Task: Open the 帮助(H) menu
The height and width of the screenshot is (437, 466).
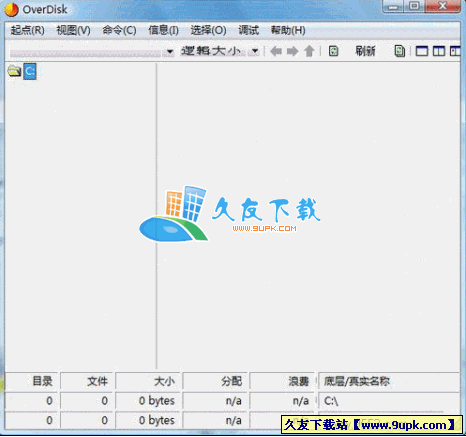Action: 288,30
